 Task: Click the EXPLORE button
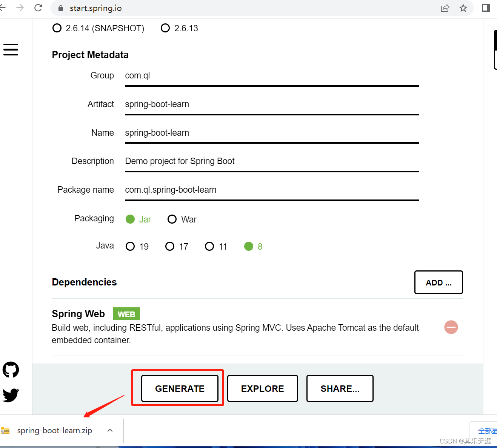click(x=263, y=388)
